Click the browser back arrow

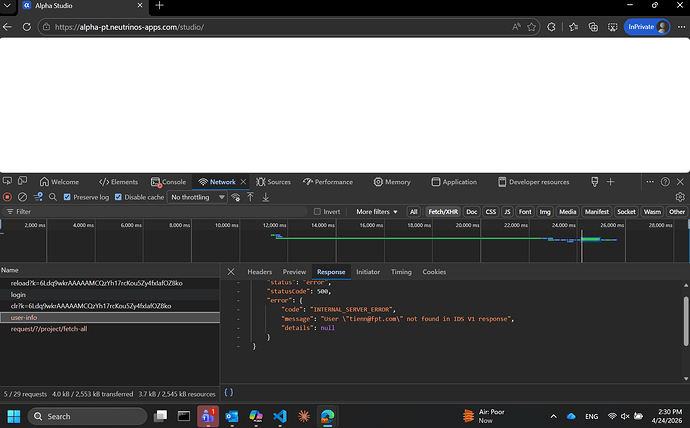click(x=7, y=27)
